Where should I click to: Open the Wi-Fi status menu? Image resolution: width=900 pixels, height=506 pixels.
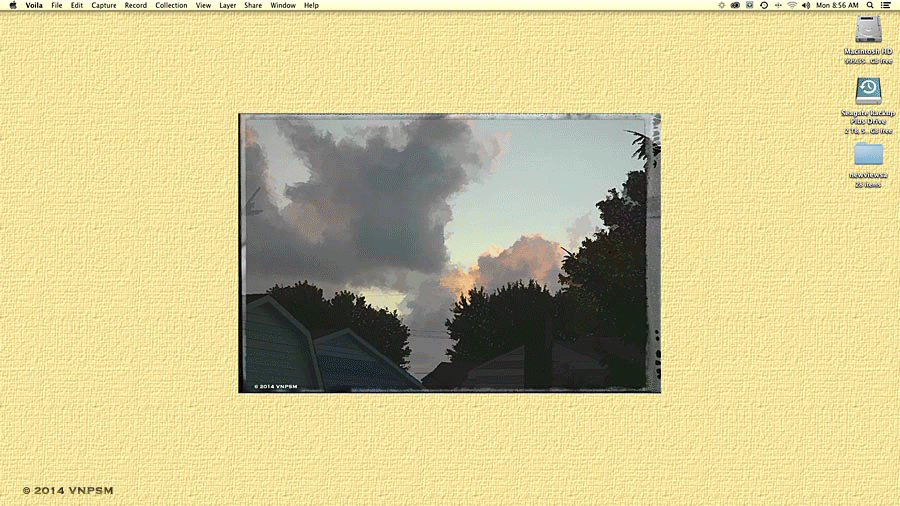pos(792,5)
